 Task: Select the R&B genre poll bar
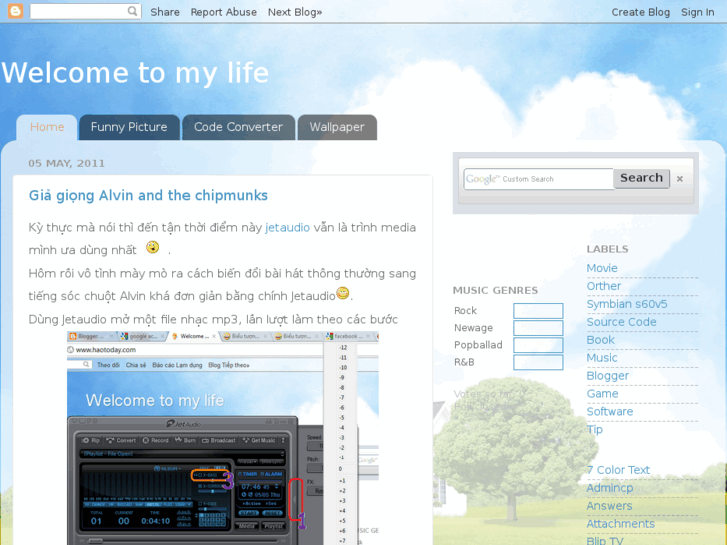coord(538,362)
